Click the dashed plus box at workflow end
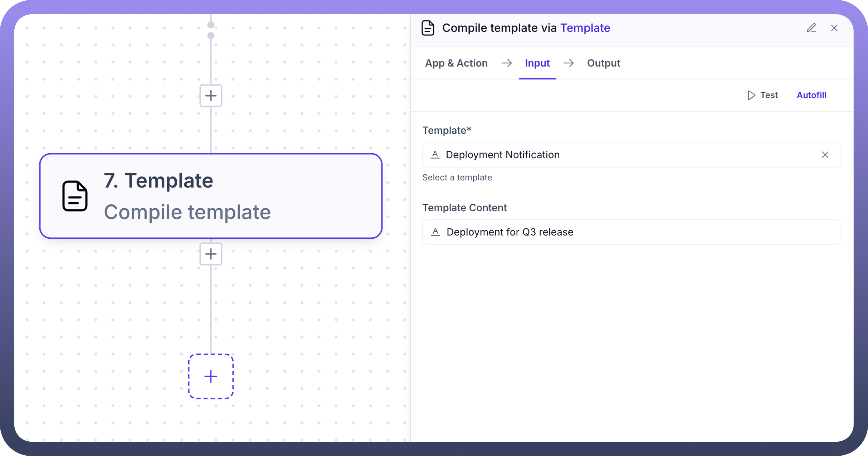Screen dimensions: 868x456 211,376
